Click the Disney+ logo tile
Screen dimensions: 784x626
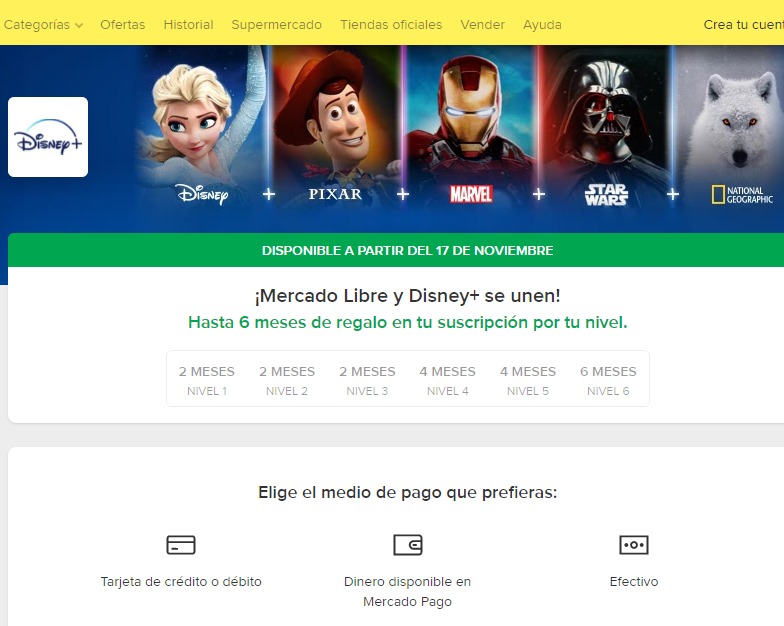48,137
